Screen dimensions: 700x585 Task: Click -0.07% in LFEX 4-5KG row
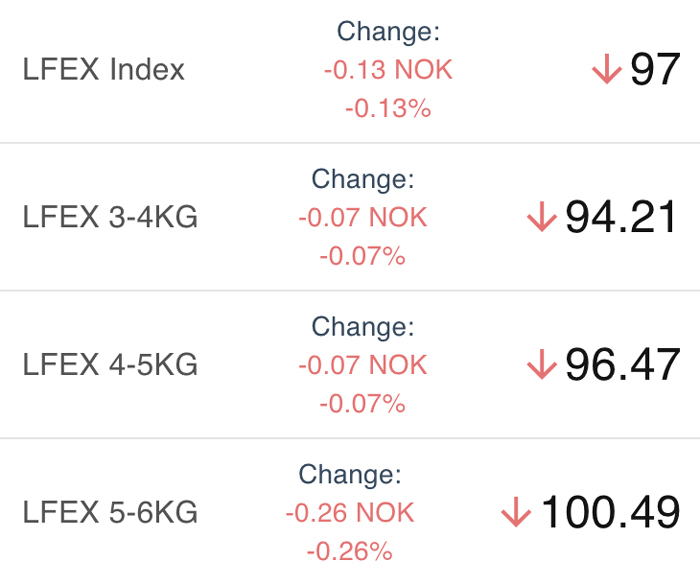click(362, 404)
